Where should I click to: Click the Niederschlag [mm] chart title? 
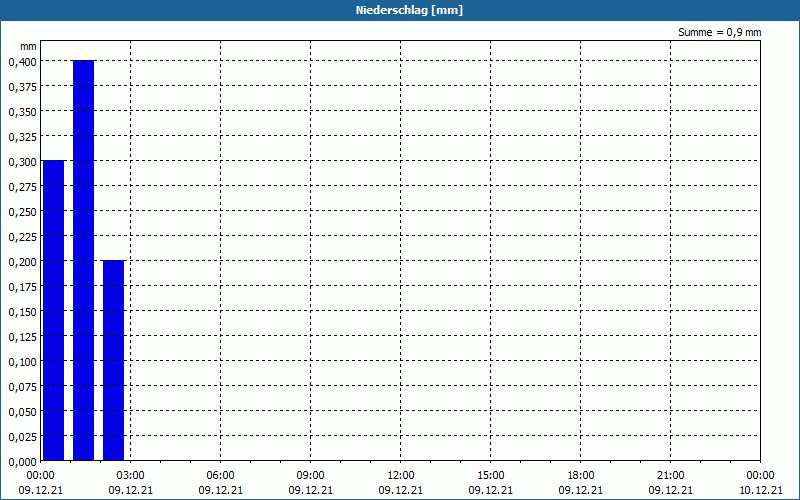409,10
